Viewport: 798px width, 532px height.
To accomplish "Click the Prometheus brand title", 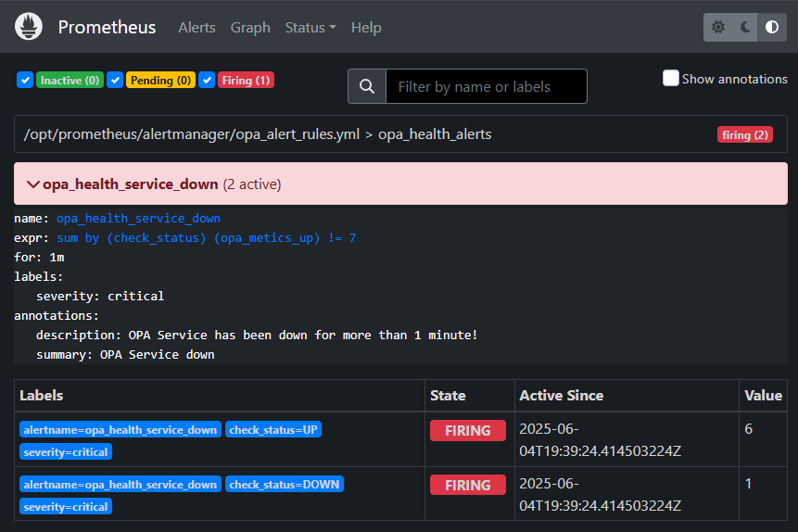I will click(x=107, y=27).
